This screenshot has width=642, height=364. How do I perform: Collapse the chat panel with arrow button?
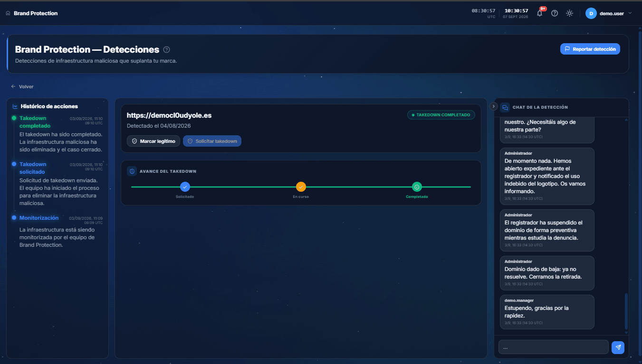pyautogui.click(x=494, y=106)
